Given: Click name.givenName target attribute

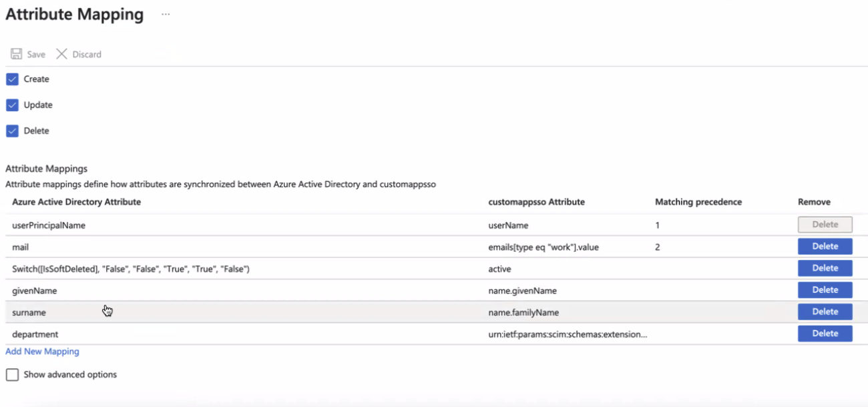Looking at the screenshot, I should (523, 291).
